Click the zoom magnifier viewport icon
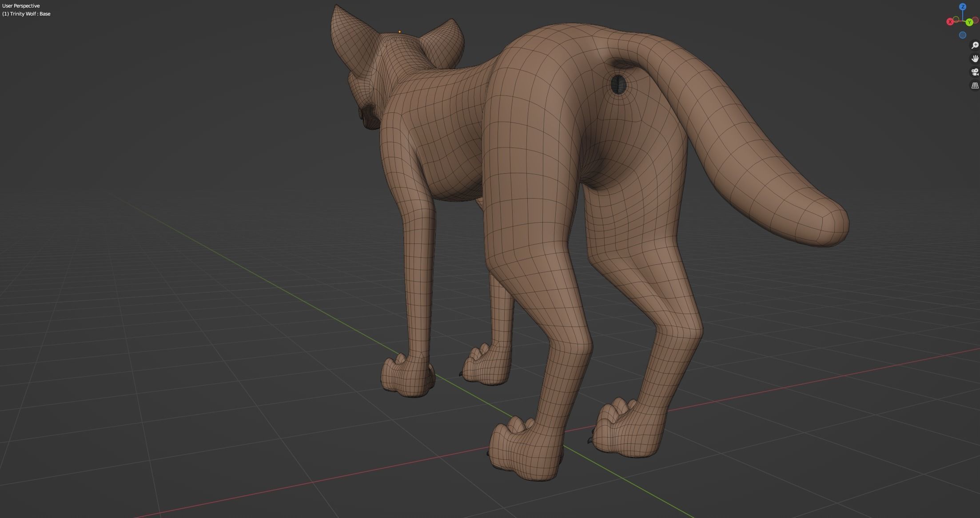The width and height of the screenshot is (980, 518). pos(975,45)
